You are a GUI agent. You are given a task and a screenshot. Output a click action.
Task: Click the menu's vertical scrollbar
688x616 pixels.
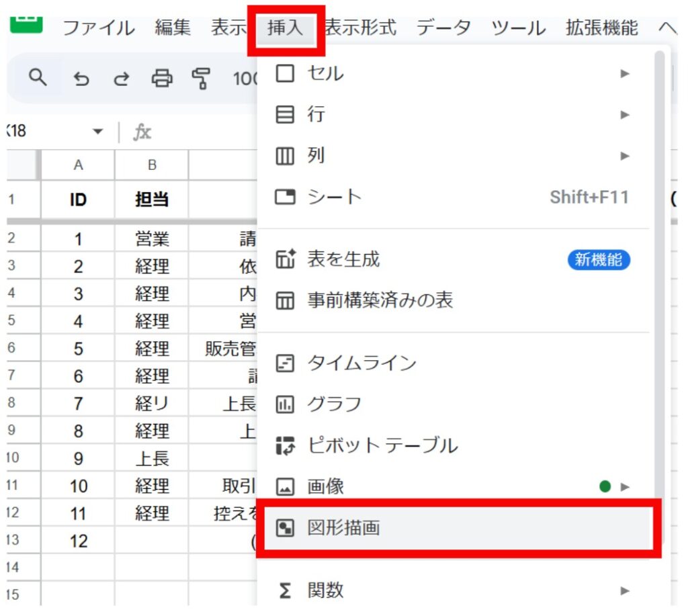[659, 269]
